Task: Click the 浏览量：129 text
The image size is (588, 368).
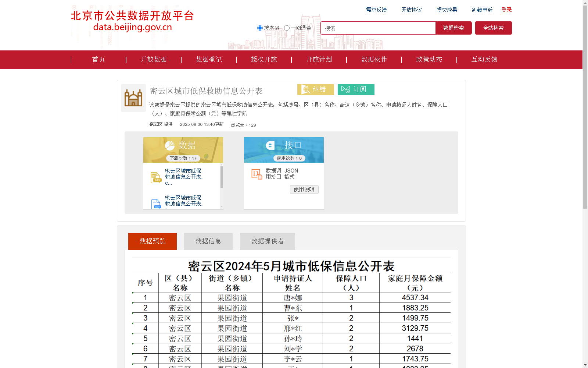Action: click(x=243, y=125)
